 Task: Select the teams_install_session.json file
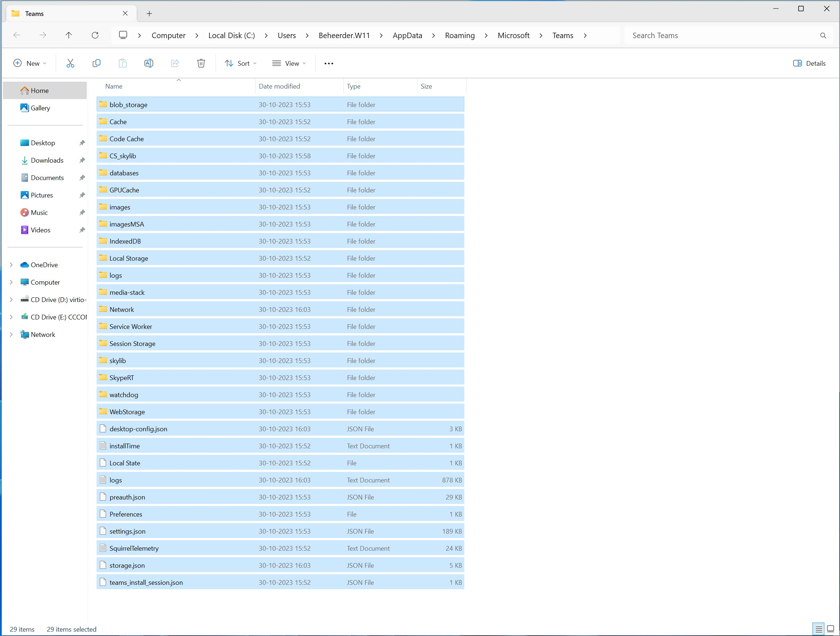280,583
